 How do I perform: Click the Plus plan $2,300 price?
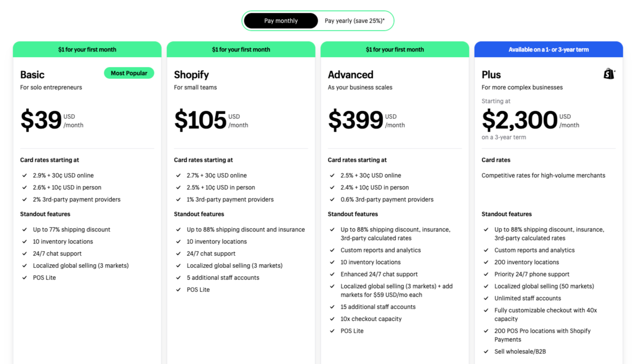pyautogui.click(x=530, y=120)
